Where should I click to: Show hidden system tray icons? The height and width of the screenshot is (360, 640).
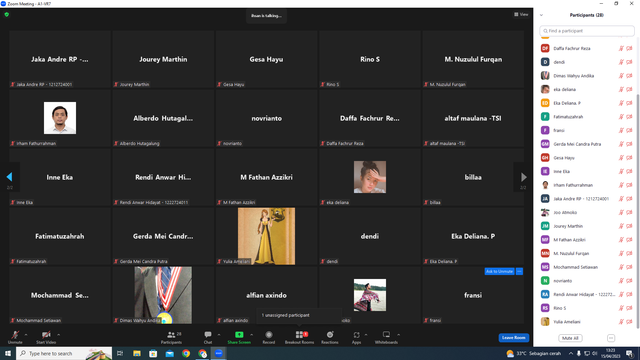coord(571,353)
